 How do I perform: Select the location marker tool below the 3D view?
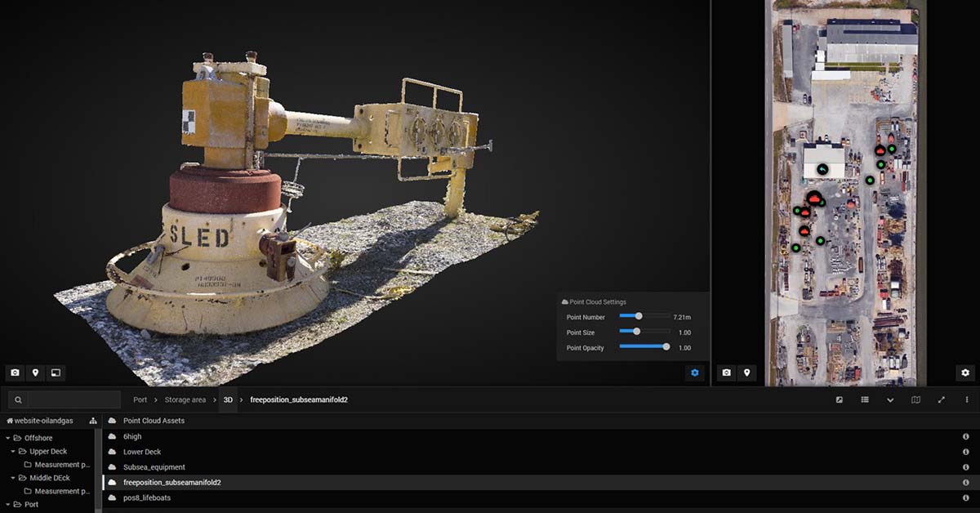[x=35, y=372]
